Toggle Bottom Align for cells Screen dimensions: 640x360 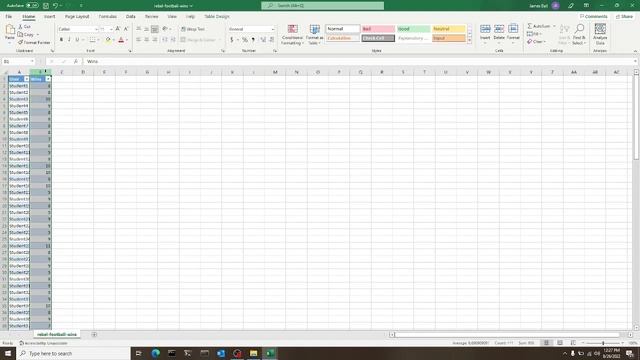pos(155,29)
